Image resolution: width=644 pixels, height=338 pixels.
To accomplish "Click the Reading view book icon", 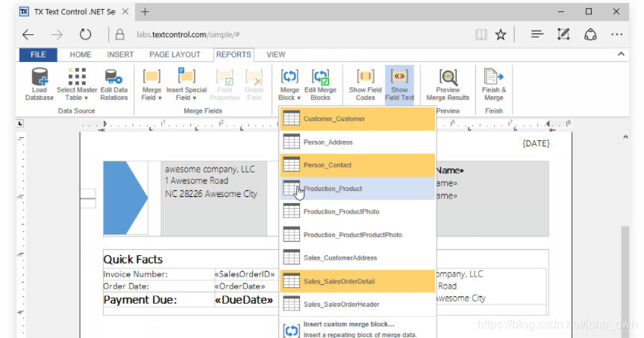I will coord(481,34).
